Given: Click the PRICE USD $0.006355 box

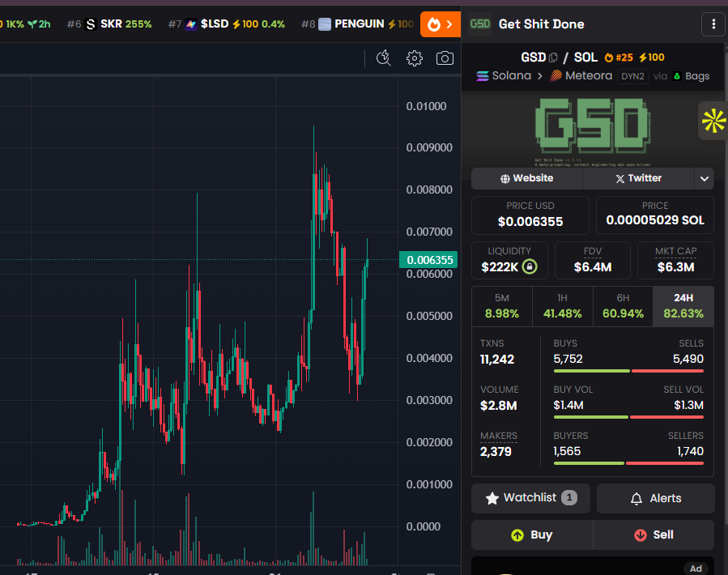Looking at the screenshot, I should (x=530, y=215).
